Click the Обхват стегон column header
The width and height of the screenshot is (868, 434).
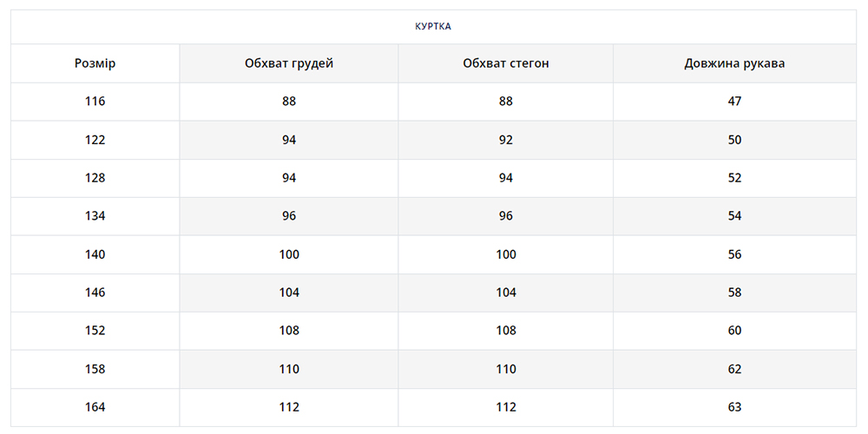tap(506, 63)
